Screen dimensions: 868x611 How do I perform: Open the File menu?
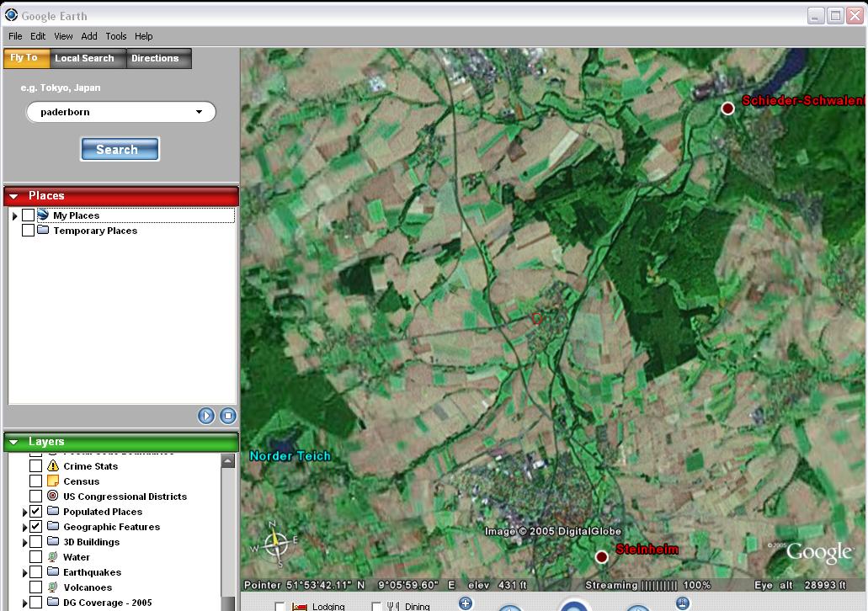(15, 36)
